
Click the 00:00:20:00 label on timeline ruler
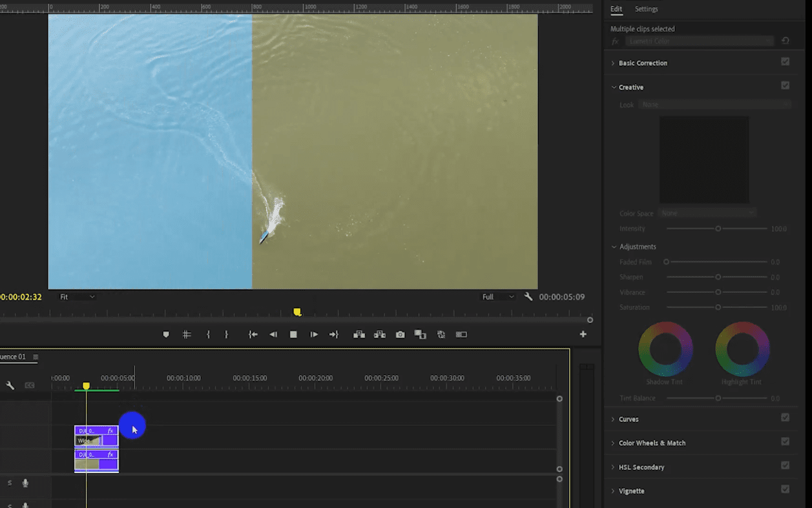point(315,378)
